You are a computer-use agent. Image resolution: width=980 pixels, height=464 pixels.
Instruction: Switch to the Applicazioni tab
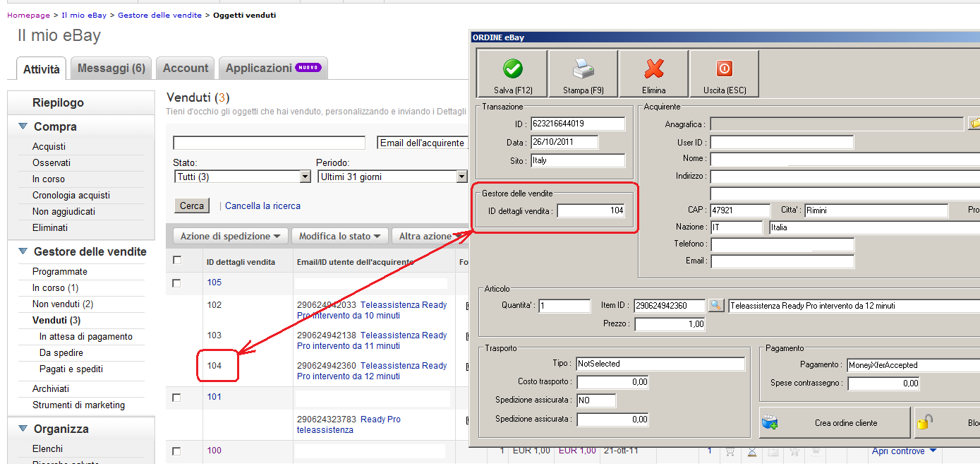pyautogui.click(x=273, y=69)
